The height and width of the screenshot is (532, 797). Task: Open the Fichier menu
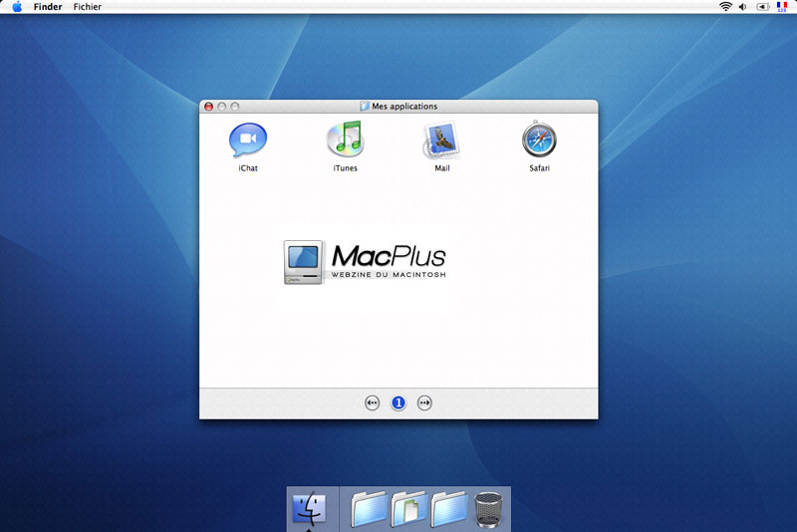(87, 7)
